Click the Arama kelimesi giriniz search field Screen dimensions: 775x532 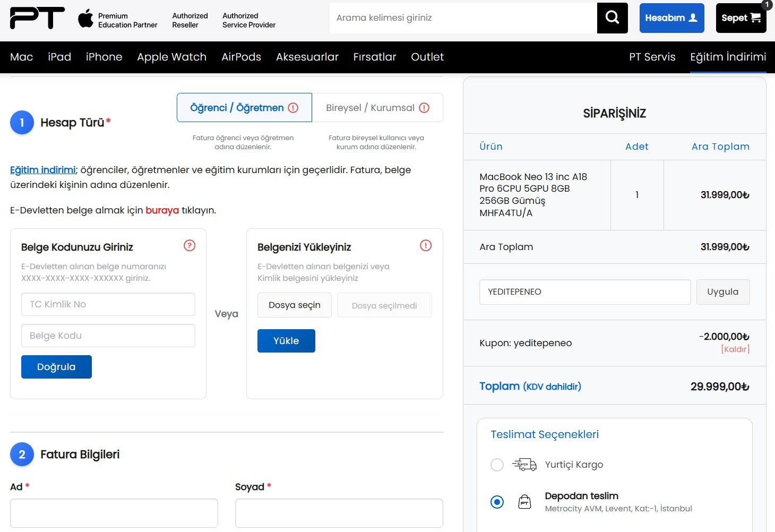(x=463, y=18)
